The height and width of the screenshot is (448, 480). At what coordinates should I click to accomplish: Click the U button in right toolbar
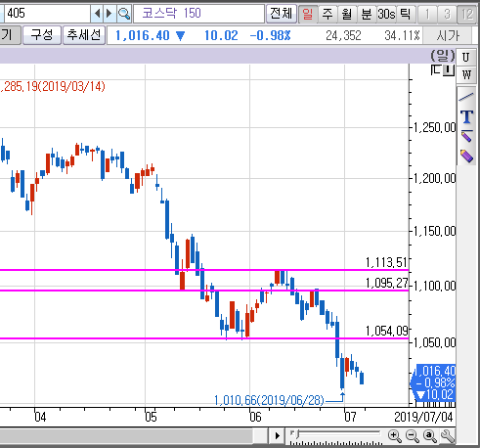tap(466, 58)
